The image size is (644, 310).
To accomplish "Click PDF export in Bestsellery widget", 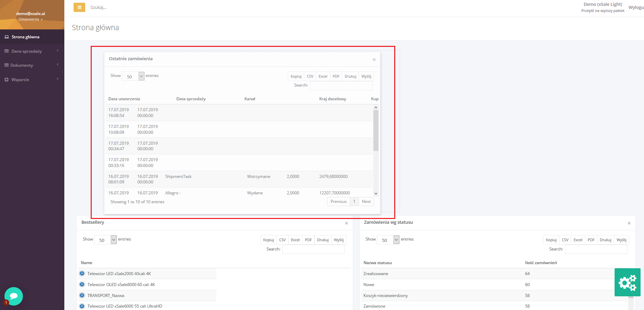I will [308, 240].
